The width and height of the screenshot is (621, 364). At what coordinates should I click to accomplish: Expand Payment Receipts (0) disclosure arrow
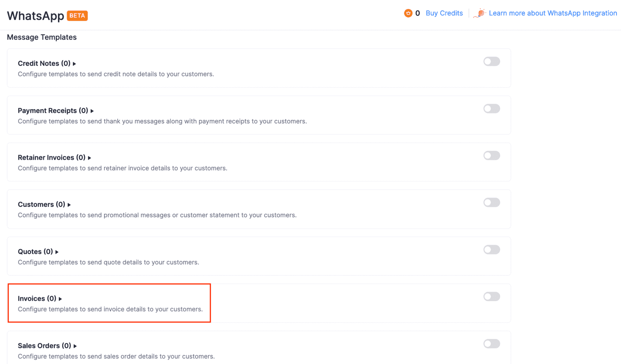tap(92, 111)
